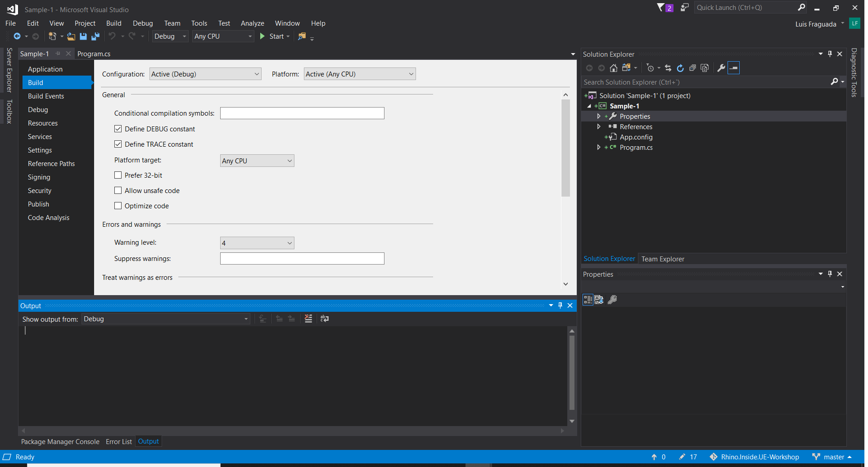Open the Platform dropdown
Viewport: 868px width, 467px height.
click(x=360, y=74)
